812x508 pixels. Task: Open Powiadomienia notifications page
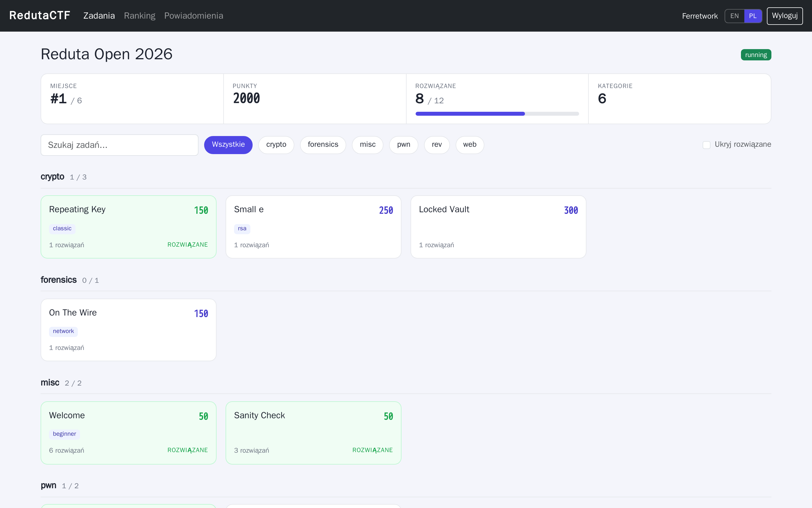pyautogui.click(x=194, y=16)
